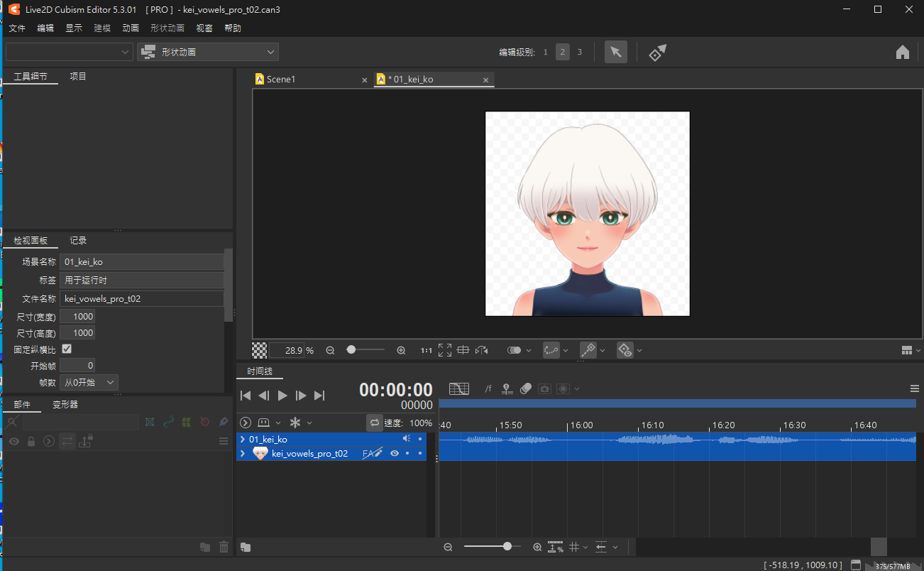Click the transparent background checker icon
Viewport: 924px width, 571px height.
coord(260,350)
